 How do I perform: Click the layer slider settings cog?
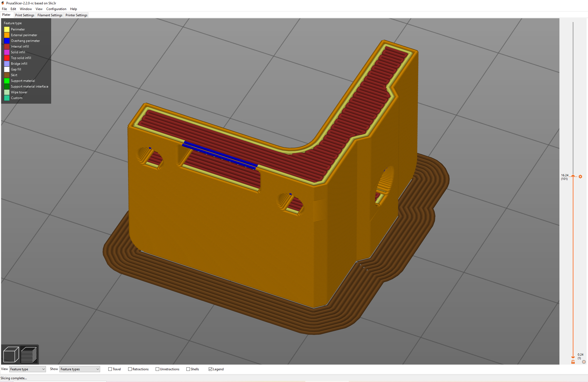(x=584, y=362)
